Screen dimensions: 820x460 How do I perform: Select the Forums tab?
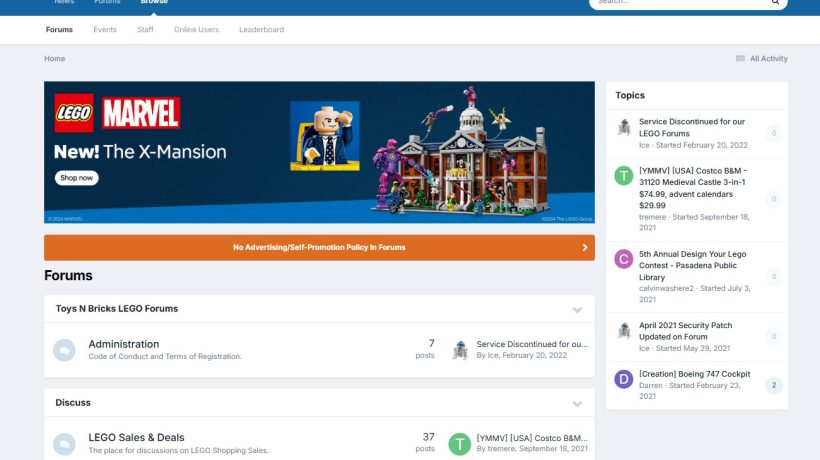pyautogui.click(x=59, y=30)
